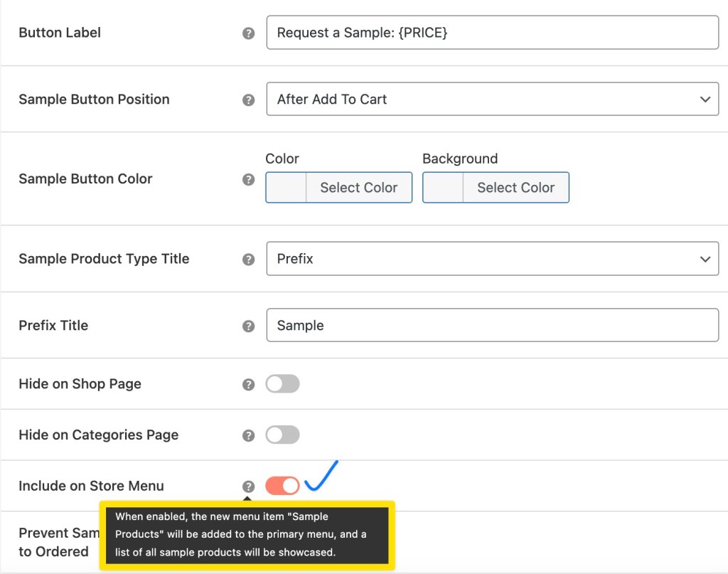Open the Sample Button Position help tooltip
This screenshot has width=728, height=574.
[248, 100]
